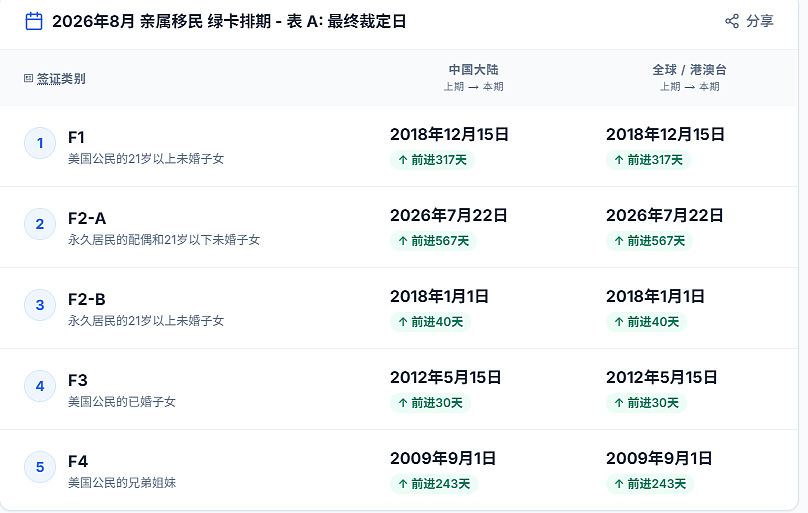Image resolution: width=808 pixels, height=513 pixels.
Task: Select the F4 category name
Action: (78, 461)
